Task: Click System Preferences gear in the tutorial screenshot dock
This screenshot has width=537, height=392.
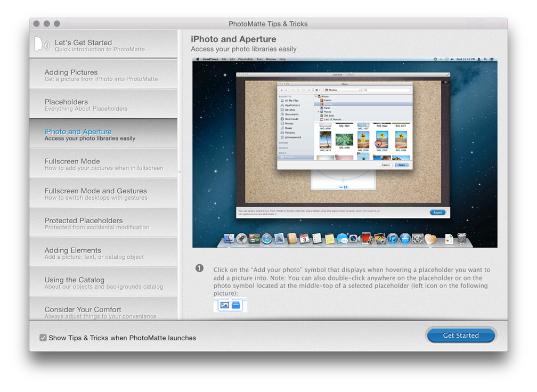Action: [x=418, y=238]
